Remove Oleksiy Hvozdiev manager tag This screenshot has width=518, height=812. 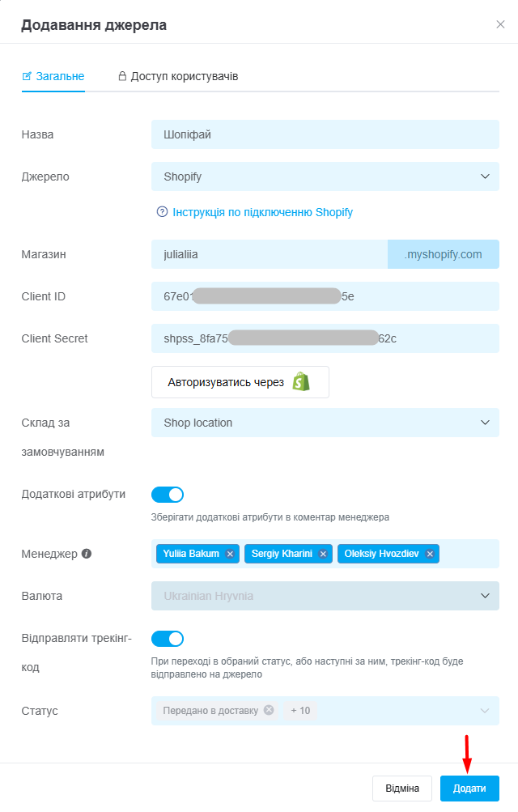tap(430, 555)
